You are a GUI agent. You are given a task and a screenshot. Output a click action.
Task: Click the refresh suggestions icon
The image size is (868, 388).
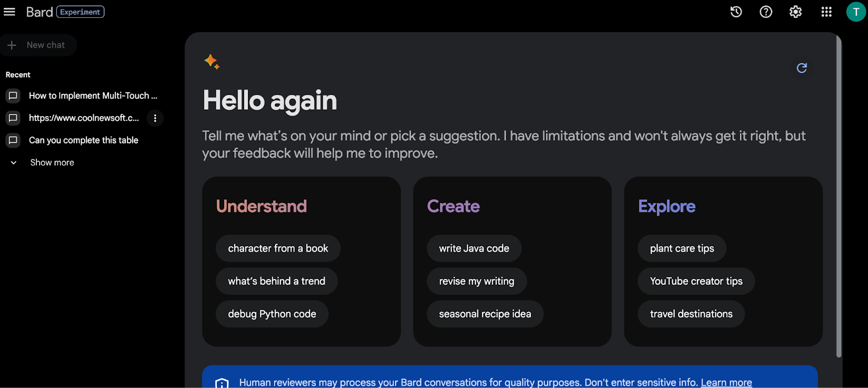pos(802,68)
